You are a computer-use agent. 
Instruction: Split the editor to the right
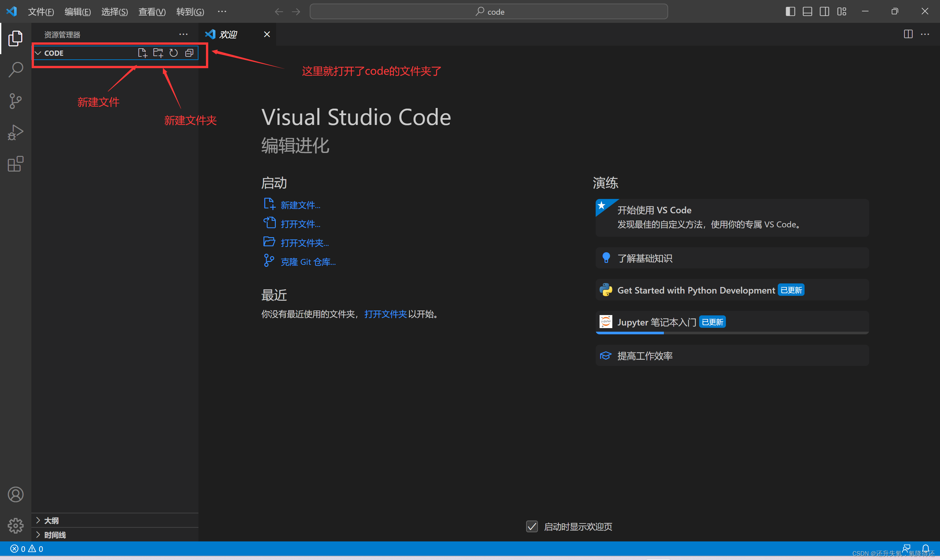point(908,34)
